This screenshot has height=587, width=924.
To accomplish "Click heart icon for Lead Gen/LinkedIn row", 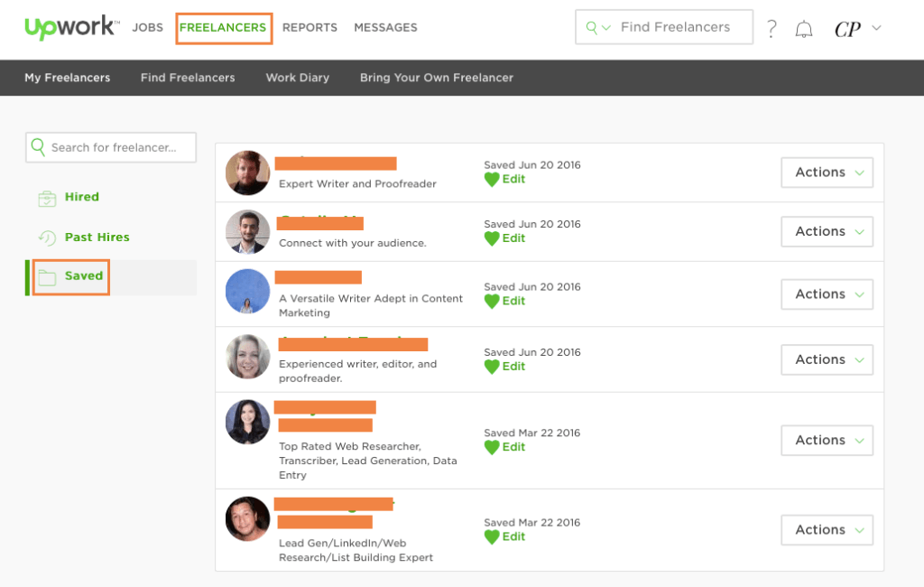I will [x=492, y=536].
